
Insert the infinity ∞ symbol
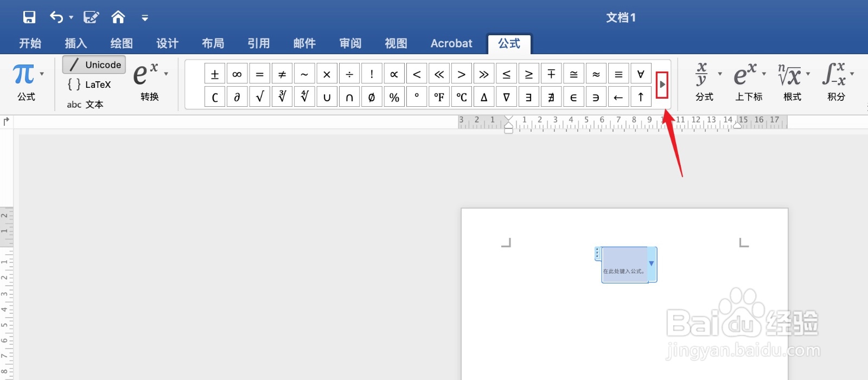click(x=237, y=74)
